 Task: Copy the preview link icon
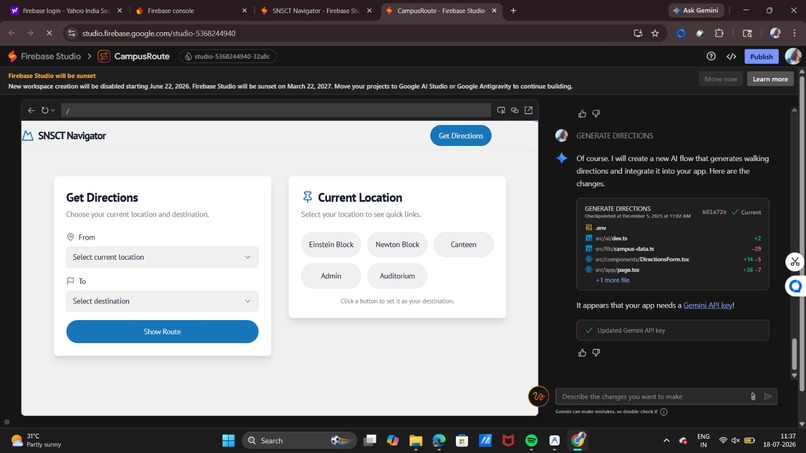click(515, 110)
